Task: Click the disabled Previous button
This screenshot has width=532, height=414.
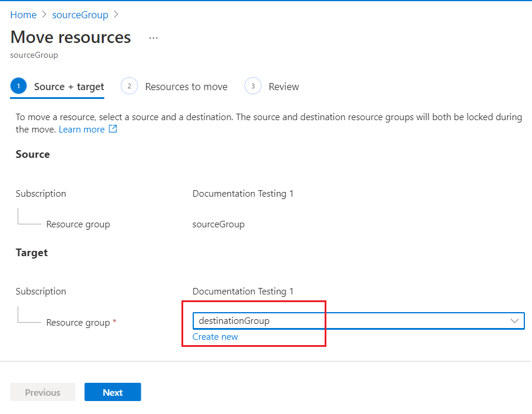Action: pos(42,392)
